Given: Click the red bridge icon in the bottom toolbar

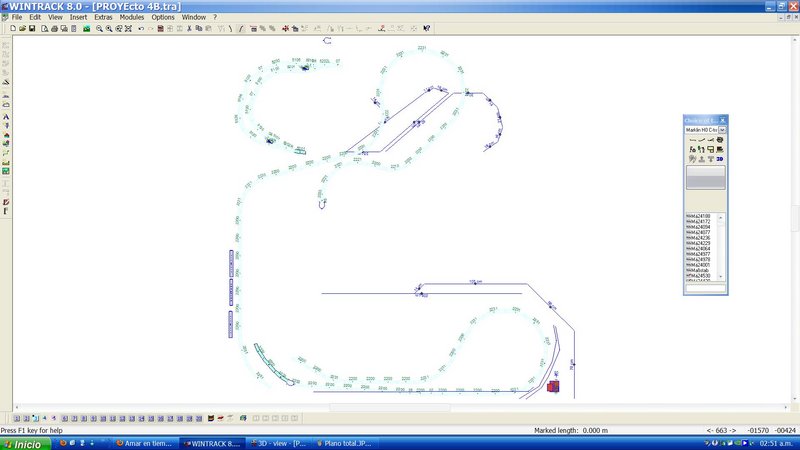Looking at the screenshot, I should click(220, 418).
